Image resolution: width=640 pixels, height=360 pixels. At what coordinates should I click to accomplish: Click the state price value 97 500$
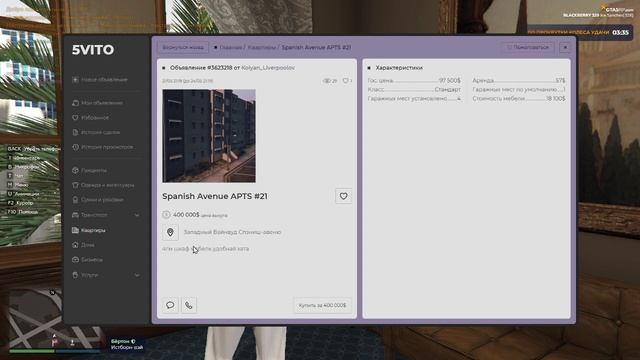click(450, 80)
